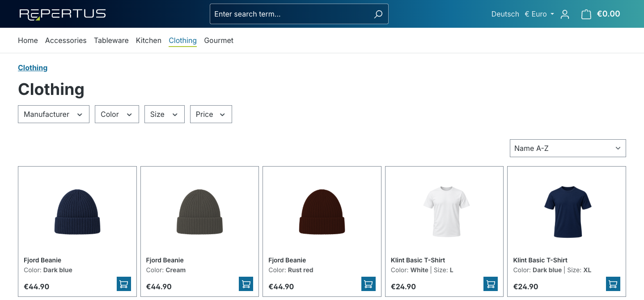Add White Klint T-Shirt to cart
This screenshot has height=300, width=644.
491,284
